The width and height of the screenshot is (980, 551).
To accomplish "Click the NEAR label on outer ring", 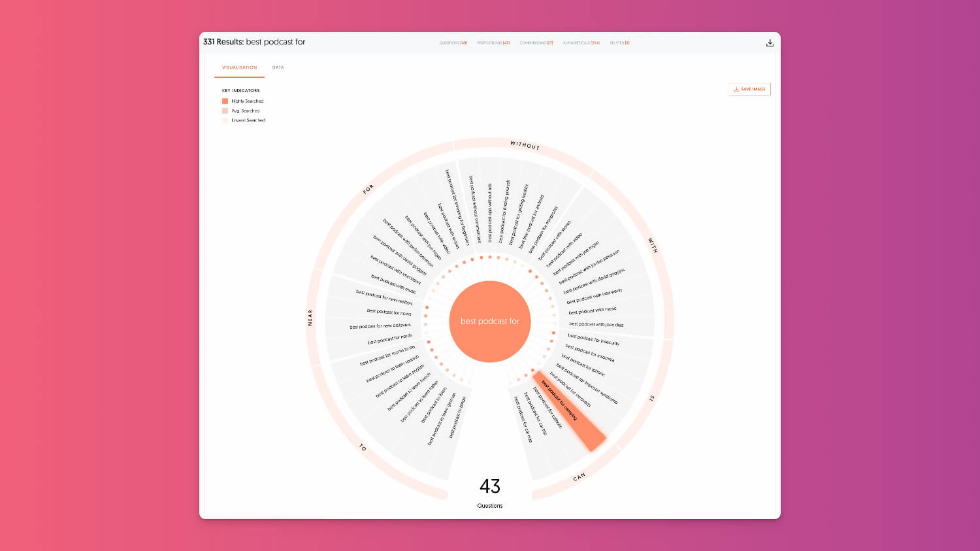I will pos(310,318).
